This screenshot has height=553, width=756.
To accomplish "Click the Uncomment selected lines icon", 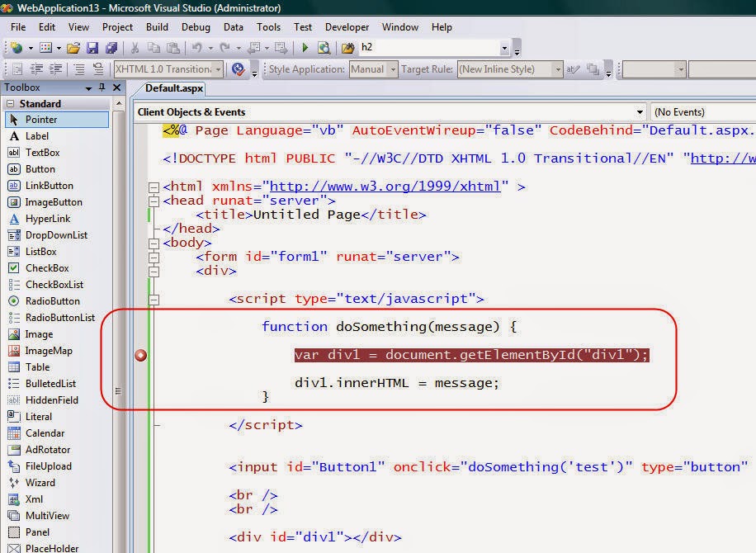I will (98, 69).
